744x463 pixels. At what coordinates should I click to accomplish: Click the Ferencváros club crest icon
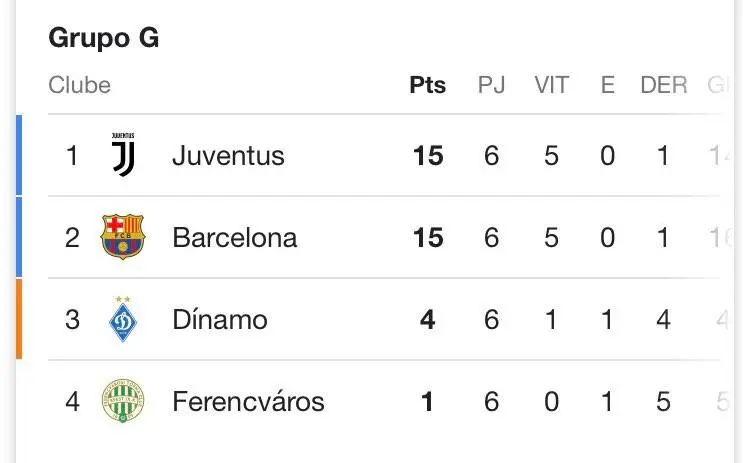click(x=123, y=402)
